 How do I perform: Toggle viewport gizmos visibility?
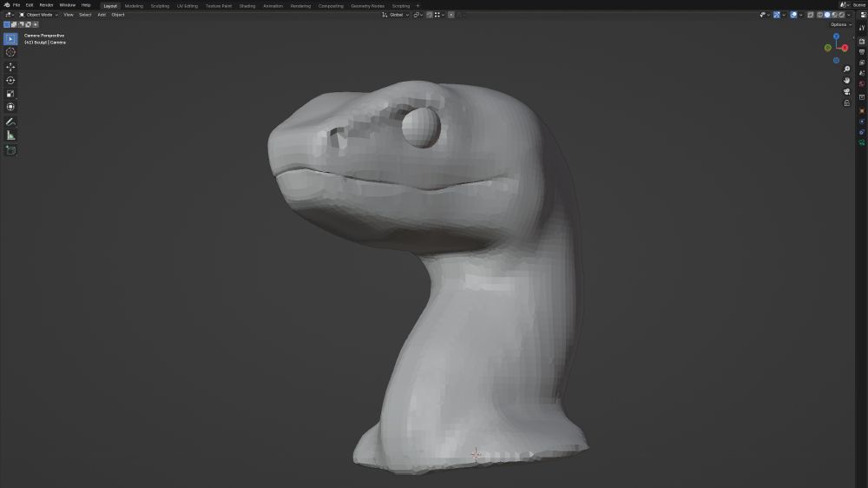777,15
